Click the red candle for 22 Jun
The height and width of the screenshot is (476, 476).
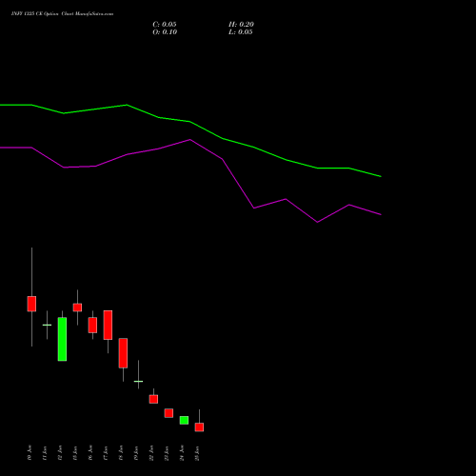153,399
